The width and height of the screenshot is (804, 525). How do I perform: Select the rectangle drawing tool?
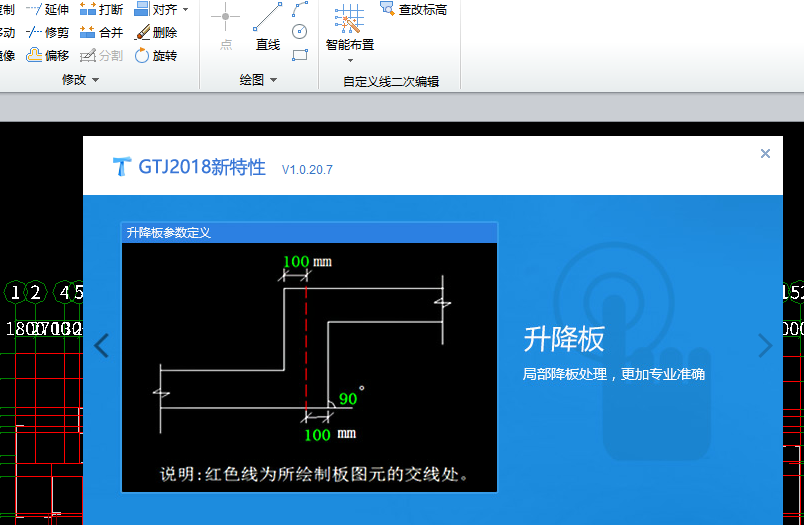click(x=300, y=55)
